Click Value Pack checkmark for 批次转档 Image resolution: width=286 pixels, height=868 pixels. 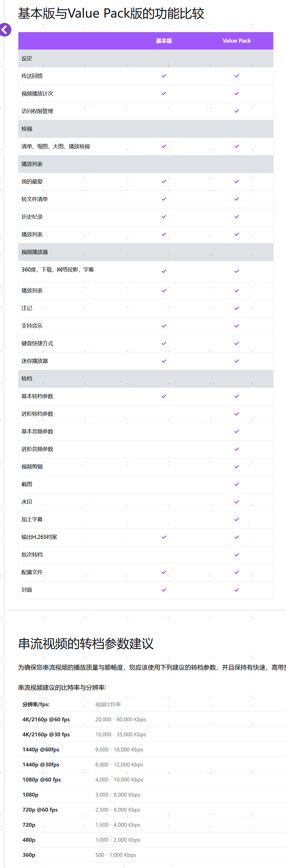coord(237,555)
